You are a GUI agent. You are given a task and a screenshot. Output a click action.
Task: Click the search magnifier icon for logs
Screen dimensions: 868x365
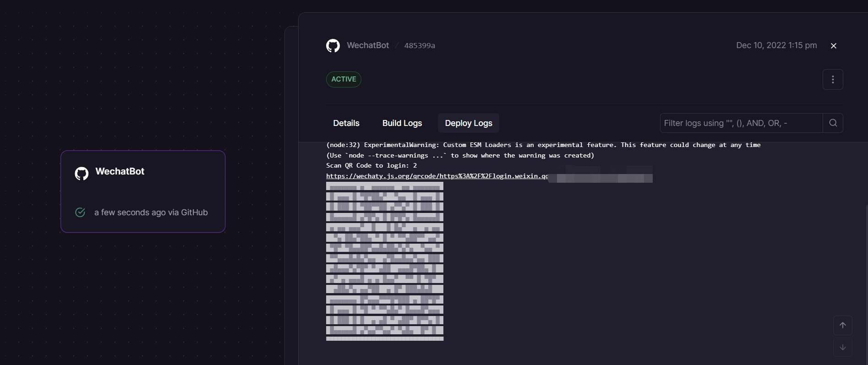[833, 123]
